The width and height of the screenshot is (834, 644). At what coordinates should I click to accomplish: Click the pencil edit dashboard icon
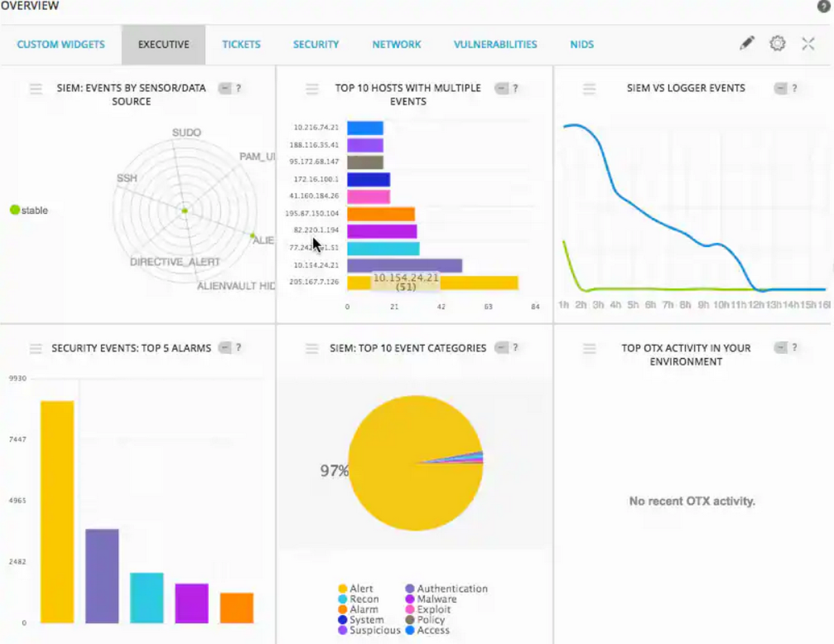pos(747,44)
